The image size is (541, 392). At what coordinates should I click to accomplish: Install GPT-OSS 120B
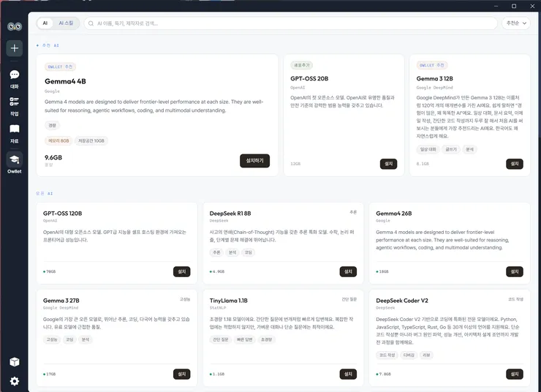click(182, 271)
